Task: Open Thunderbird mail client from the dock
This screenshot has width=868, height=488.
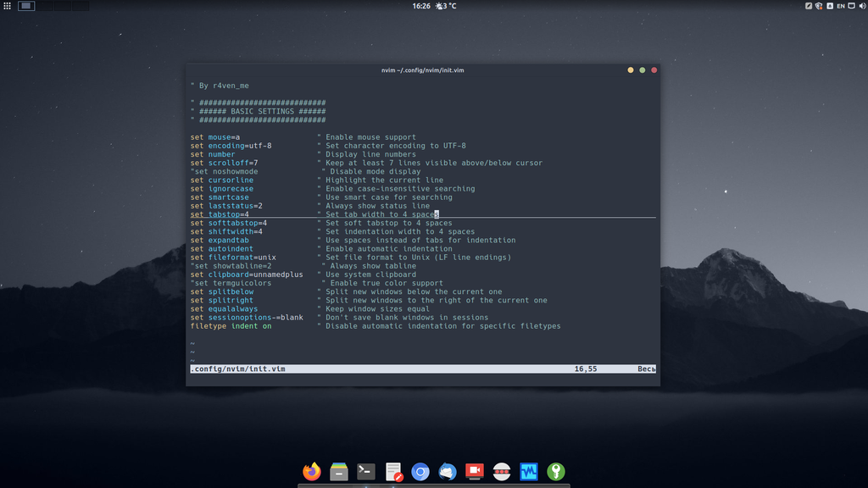Action: [x=447, y=471]
